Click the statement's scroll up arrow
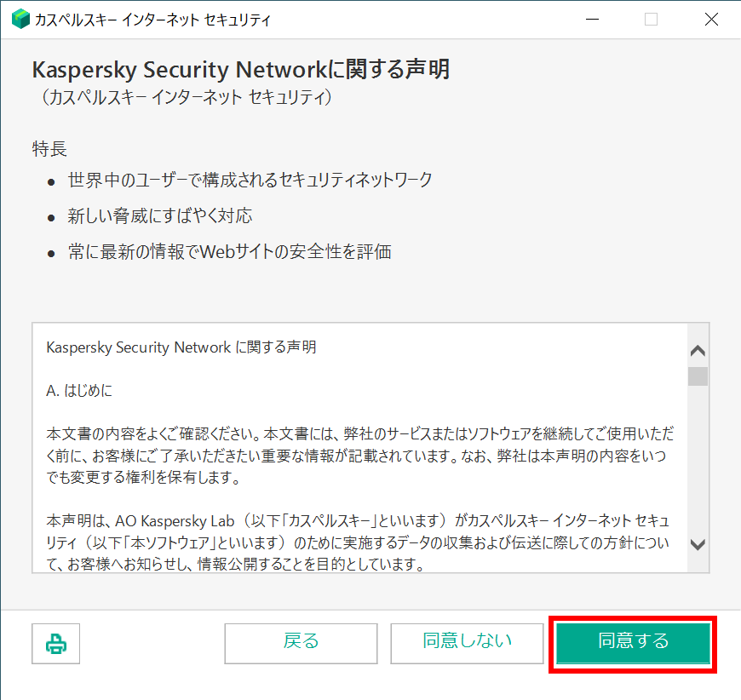The width and height of the screenshot is (741, 700). 698,350
